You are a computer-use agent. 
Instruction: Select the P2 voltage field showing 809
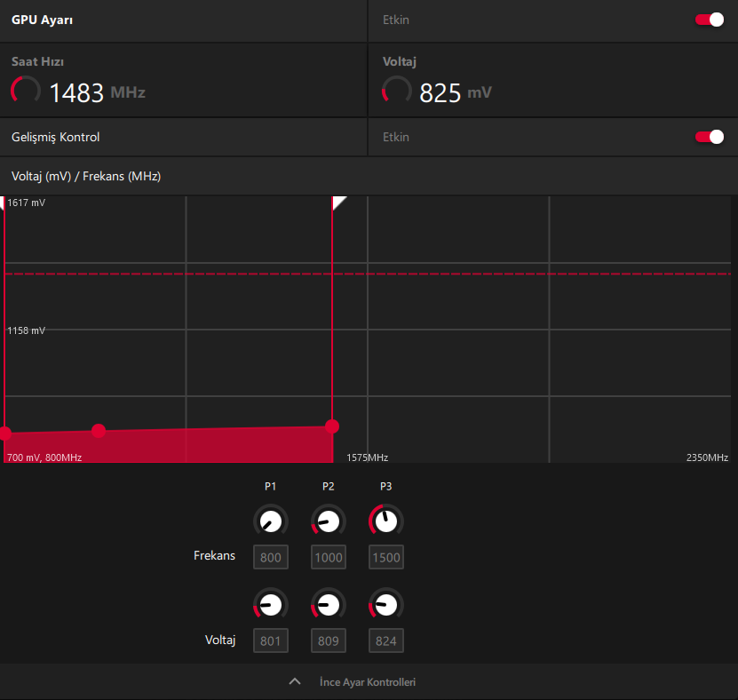pos(329,640)
